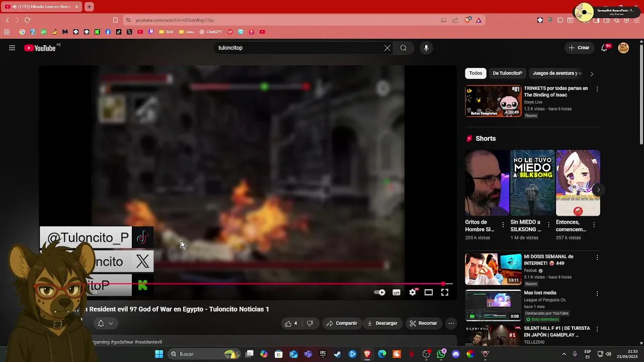Open player settings gear
The width and height of the screenshot is (644, 362).
pos(413,292)
